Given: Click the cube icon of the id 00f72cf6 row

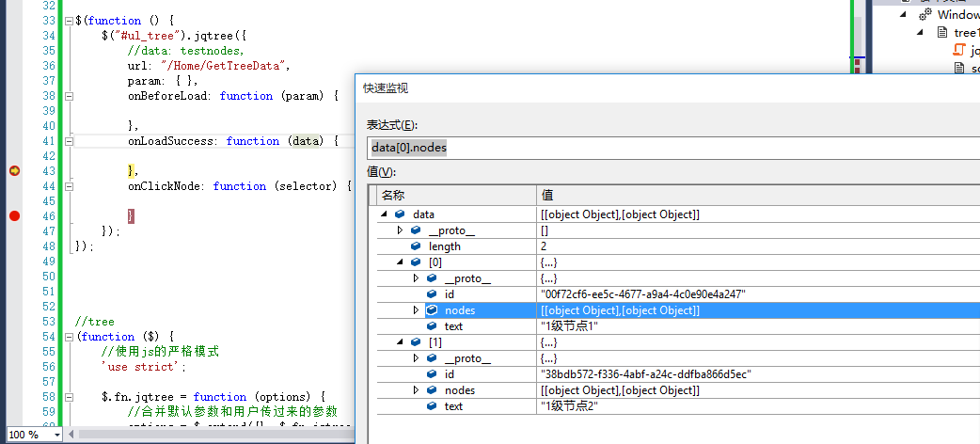Looking at the screenshot, I should 432,293.
